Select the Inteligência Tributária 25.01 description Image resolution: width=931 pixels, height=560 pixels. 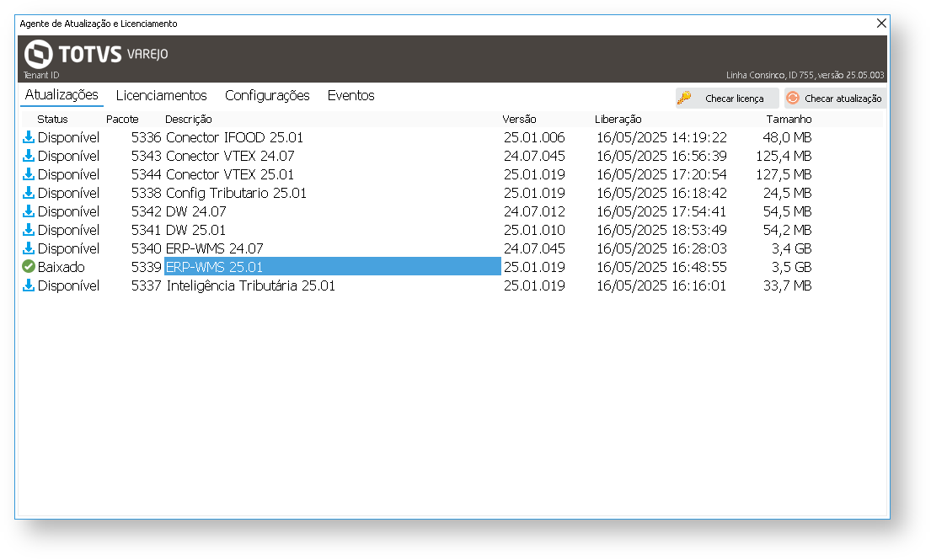click(250, 285)
